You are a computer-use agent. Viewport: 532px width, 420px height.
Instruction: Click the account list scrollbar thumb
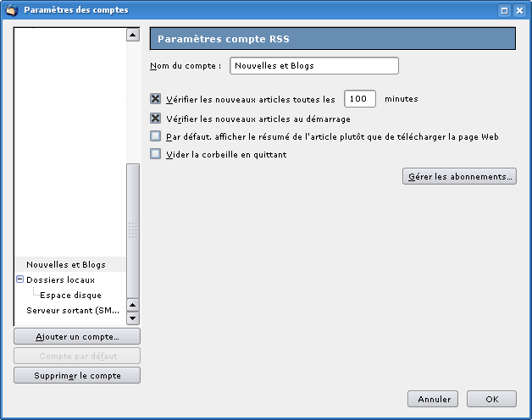[133, 230]
